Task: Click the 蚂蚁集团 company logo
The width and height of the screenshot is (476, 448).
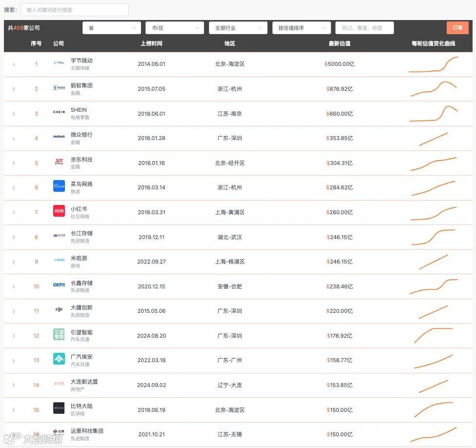Action: coord(59,87)
